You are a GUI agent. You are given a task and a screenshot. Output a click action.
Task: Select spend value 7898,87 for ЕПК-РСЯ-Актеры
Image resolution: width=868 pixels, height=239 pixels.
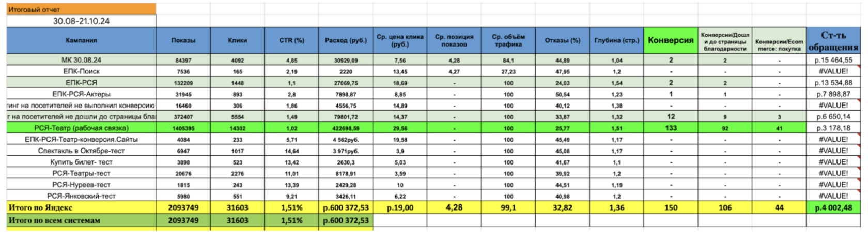coord(346,95)
